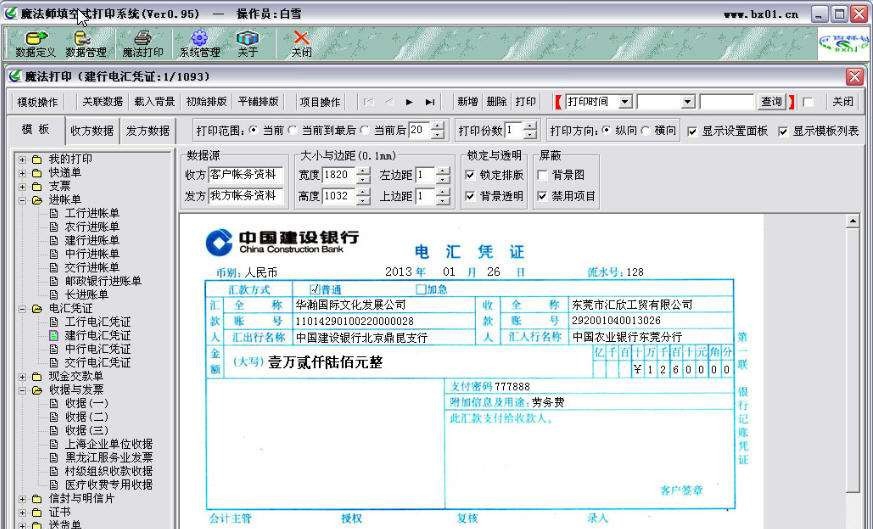This screenshot has height=529, width=873.
Task: Launch 魔法打印 printer icon
Action: point(143,44)
